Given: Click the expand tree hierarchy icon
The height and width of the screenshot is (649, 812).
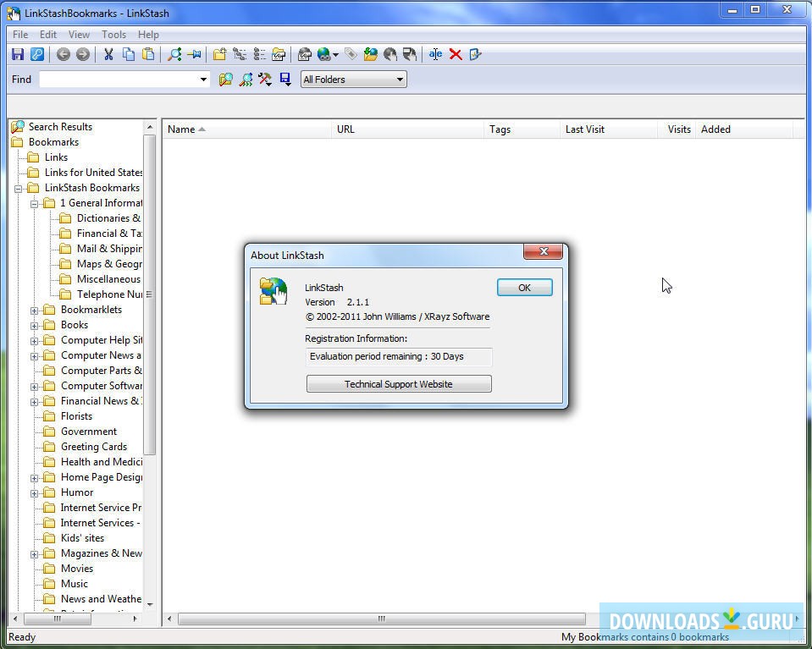Looking at the screenshot, I should pyautogui.click(x=240, y=54).
